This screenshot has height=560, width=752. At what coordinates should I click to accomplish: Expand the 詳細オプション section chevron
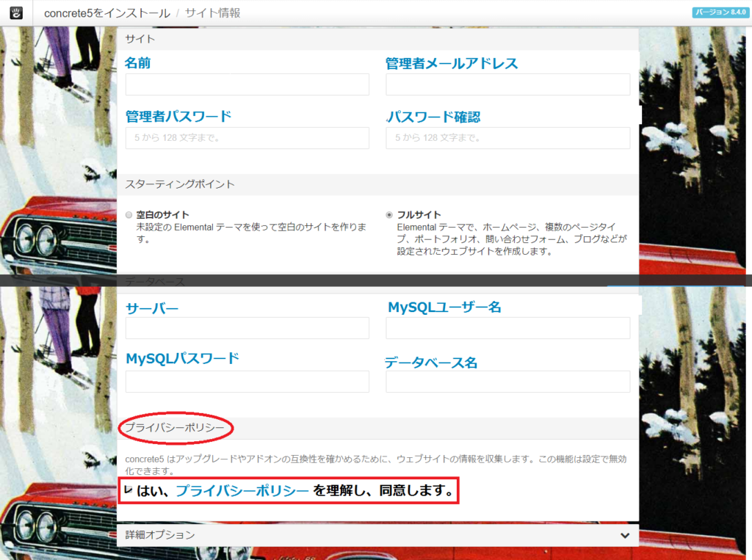click(624, 535)
